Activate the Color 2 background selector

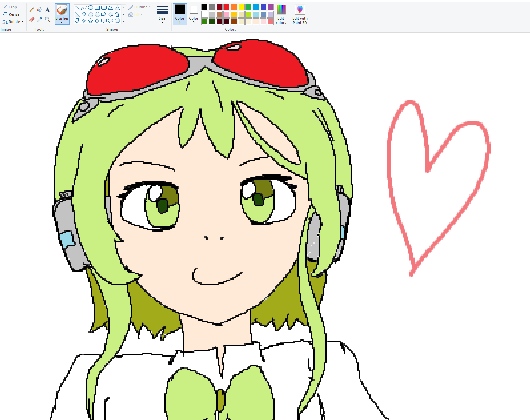(194, 14)
